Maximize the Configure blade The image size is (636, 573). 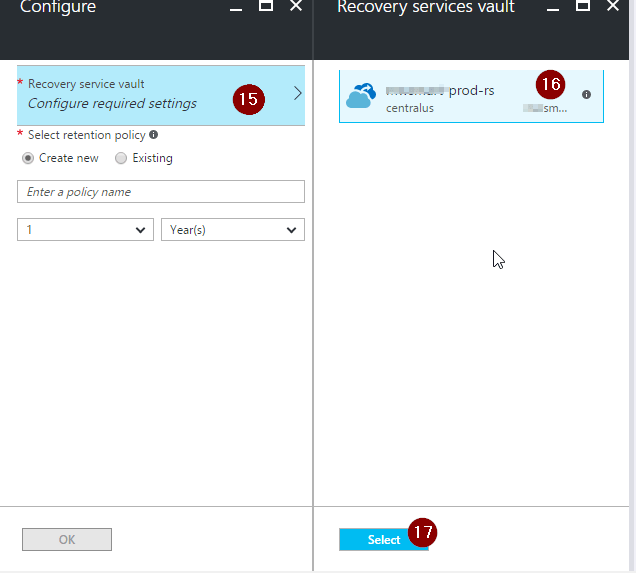(265, 6)
